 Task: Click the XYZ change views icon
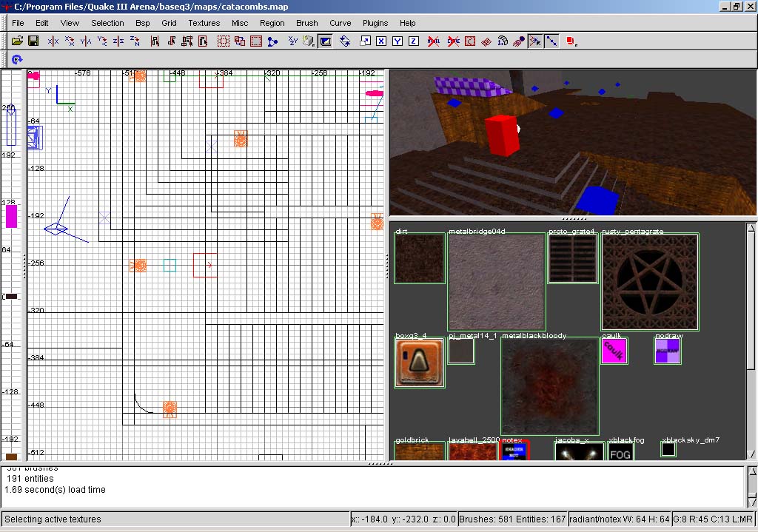[292, 41]
